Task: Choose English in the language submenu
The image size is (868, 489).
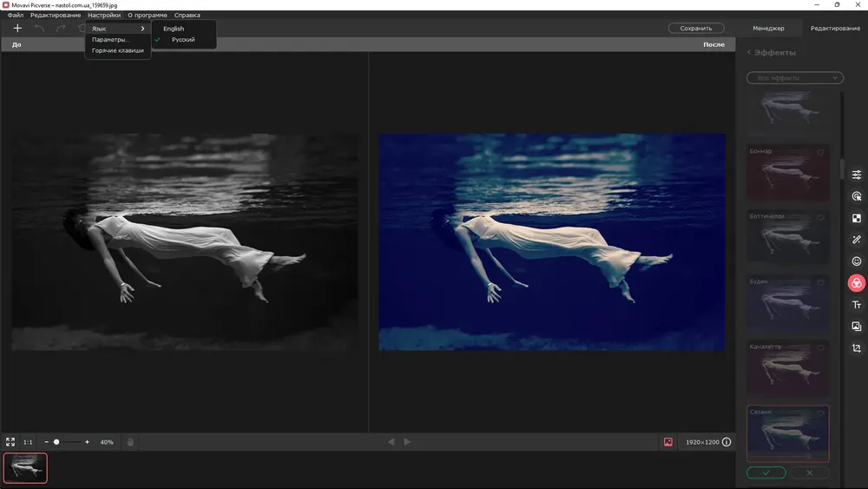Action: point(174,29)
